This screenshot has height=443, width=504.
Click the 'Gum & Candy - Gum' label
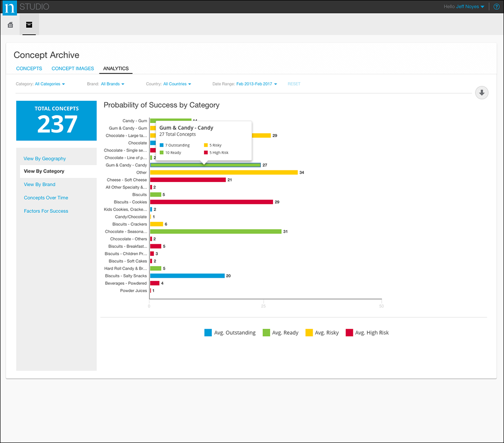click(x=128, y=128)
